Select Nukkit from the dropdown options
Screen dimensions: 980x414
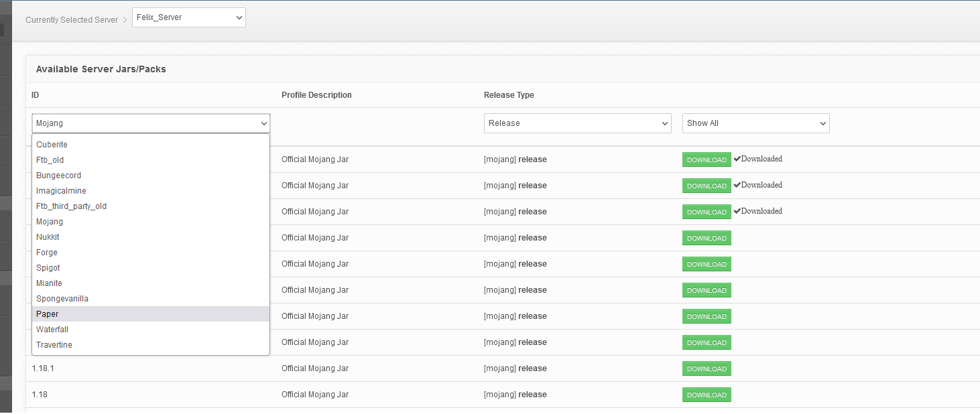pyautogui.click(x=48, y=237)
